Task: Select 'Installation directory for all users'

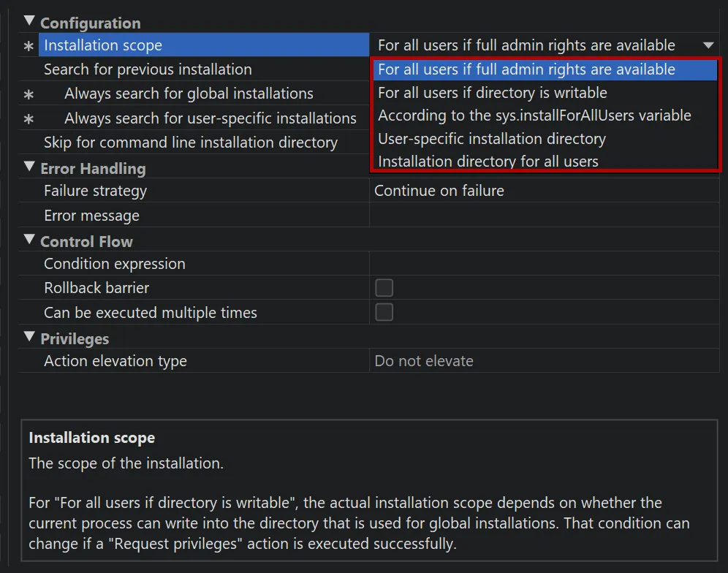Action: tap(488, 162)
